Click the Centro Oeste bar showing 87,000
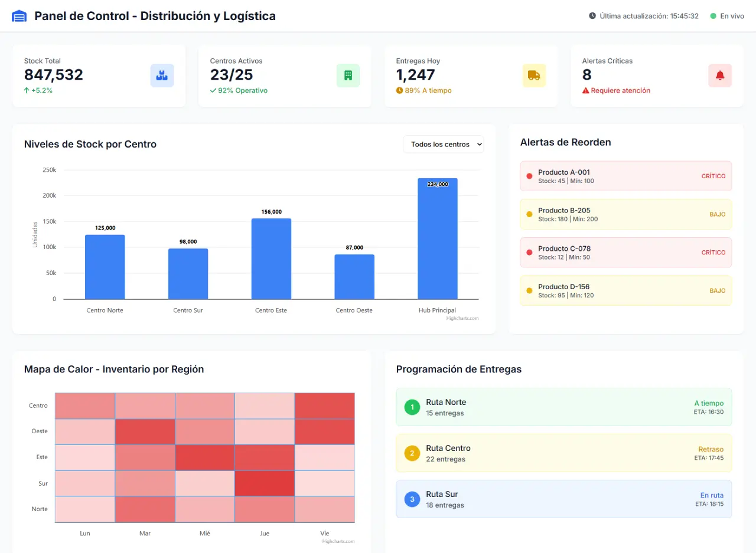 [x=354, y=277]
